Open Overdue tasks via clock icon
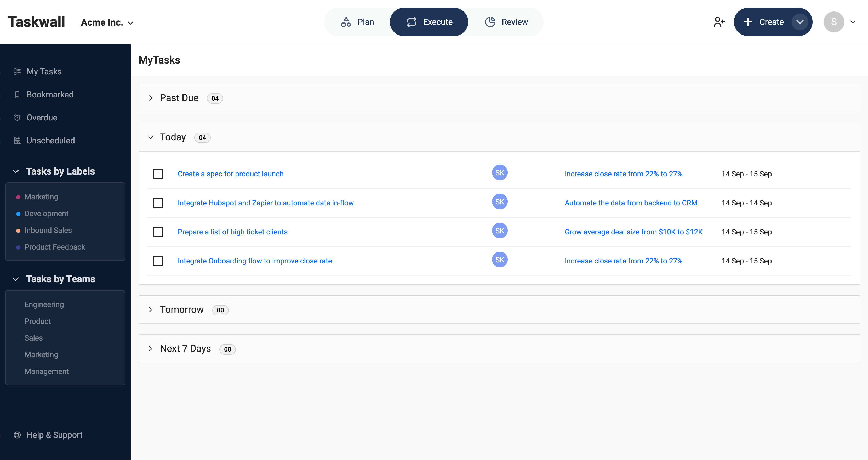The height and width of the screenshot is (460, 868). click(x=17, y=117)
